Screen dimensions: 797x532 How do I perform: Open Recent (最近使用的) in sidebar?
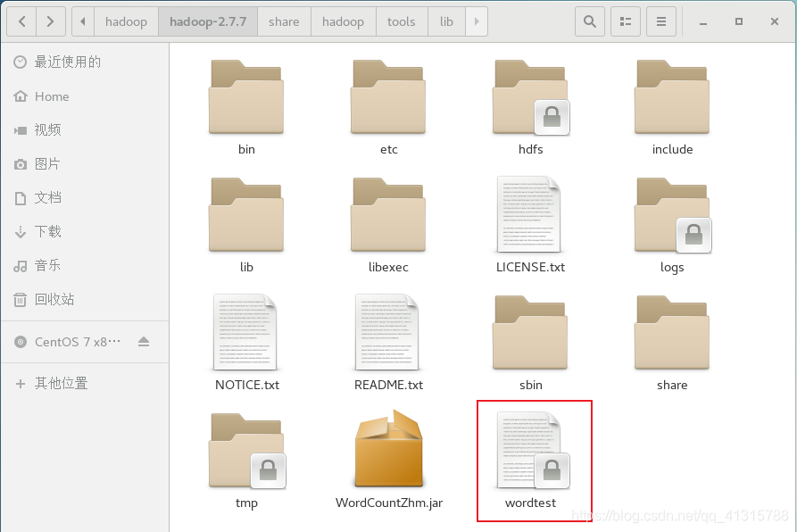(x=85, y=62)
